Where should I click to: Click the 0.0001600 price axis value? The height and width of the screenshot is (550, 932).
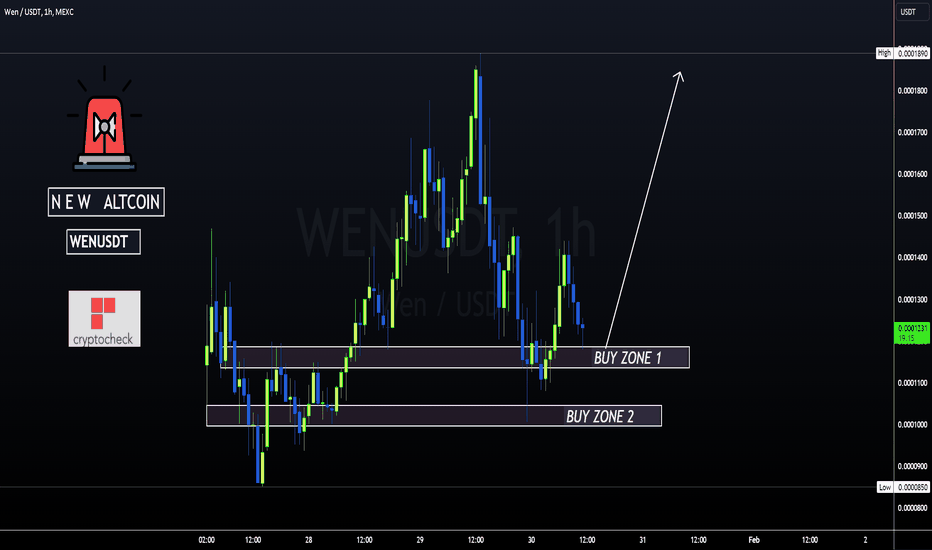coord(912,174)
